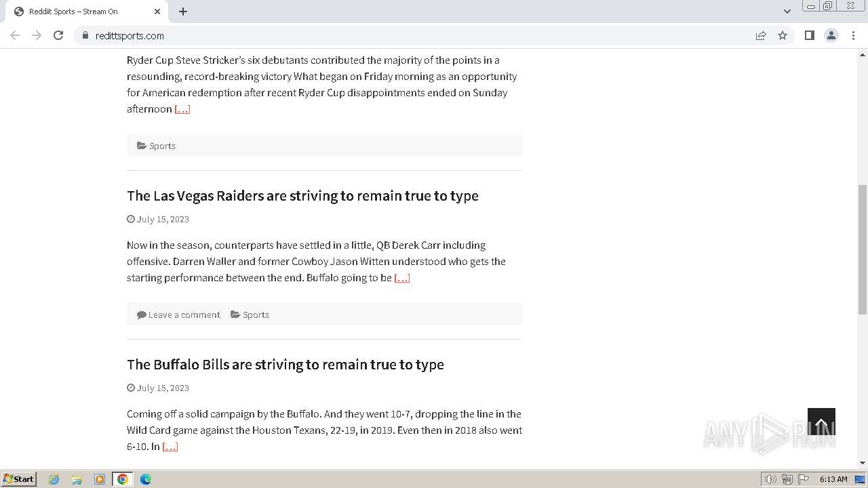Share this page using the share icon
Image resolution: width=868 pixels, height=488 pixels.
tap(761, 35)
